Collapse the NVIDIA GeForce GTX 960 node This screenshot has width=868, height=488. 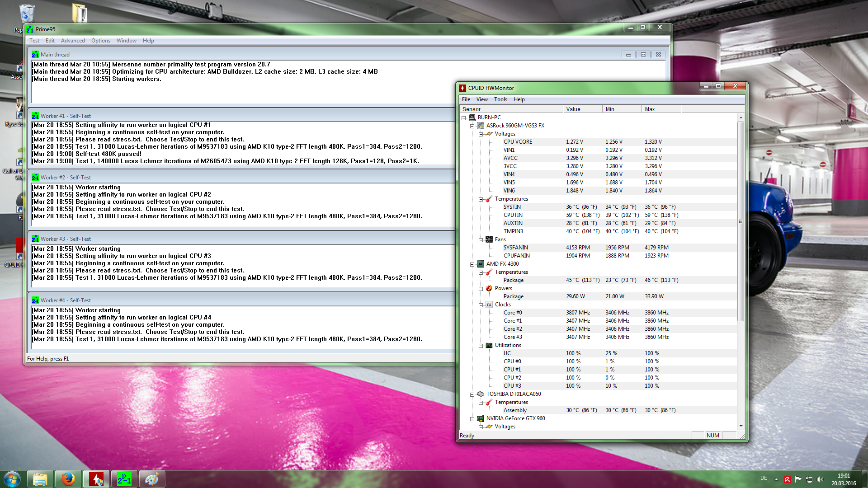(x=472, y=419)
